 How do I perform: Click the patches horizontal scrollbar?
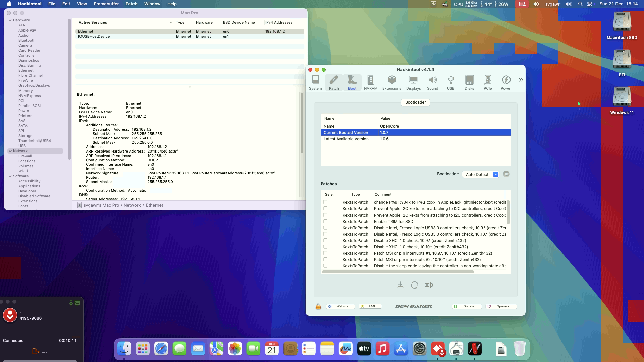(x=398, y=272)
